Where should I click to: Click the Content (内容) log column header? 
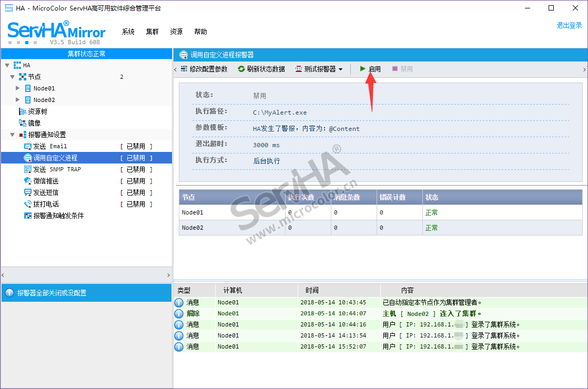tap(407, 290)
